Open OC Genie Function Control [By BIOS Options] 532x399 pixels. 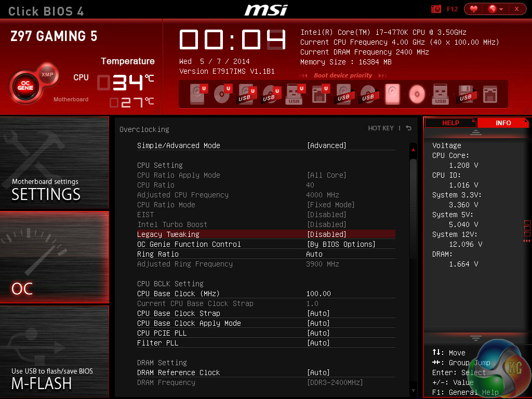[x=341, y=244]
